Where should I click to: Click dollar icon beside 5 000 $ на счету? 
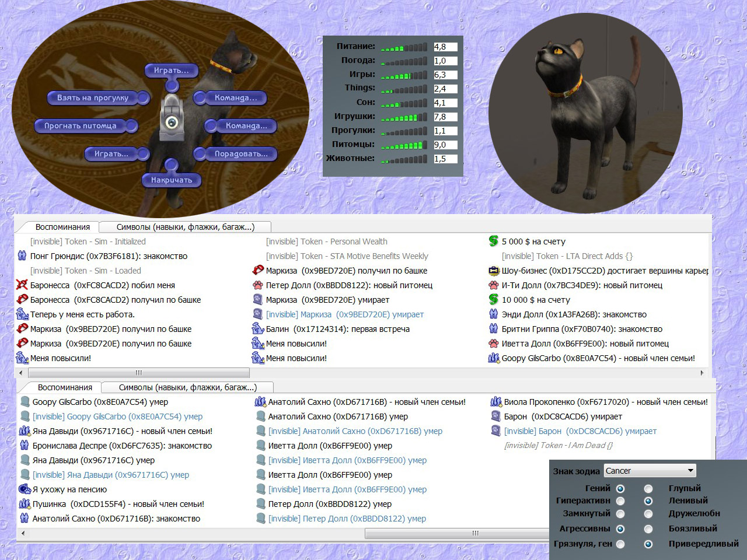[494, 242]
